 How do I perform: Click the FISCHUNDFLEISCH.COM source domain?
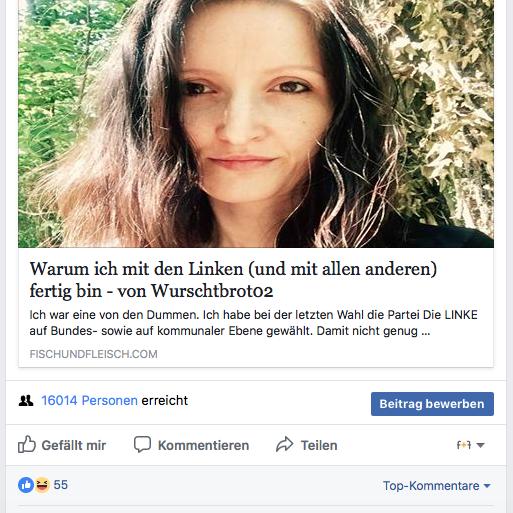coord(93,354)
